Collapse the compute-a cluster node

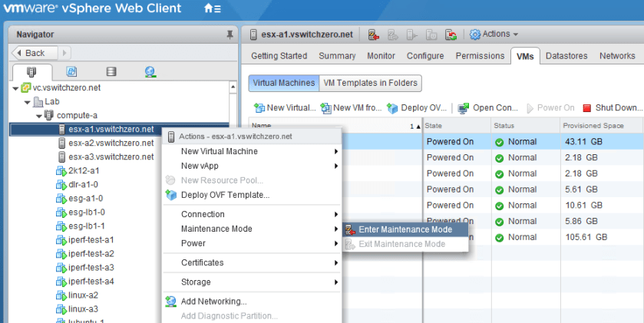coord(39,116)
